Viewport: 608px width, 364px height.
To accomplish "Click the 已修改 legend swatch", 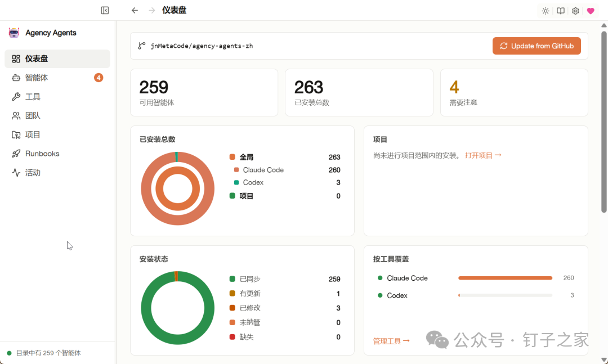I will [x=233, y=308].
